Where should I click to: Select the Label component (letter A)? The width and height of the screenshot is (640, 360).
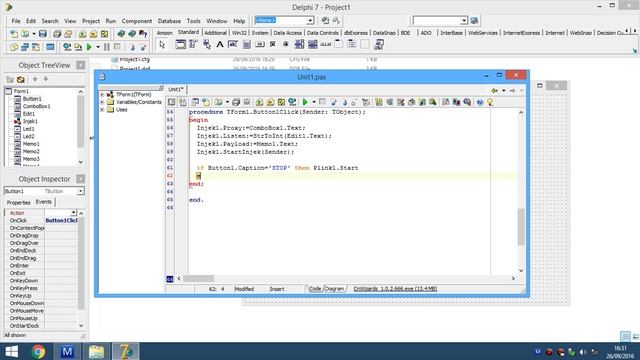click(220, 45)
